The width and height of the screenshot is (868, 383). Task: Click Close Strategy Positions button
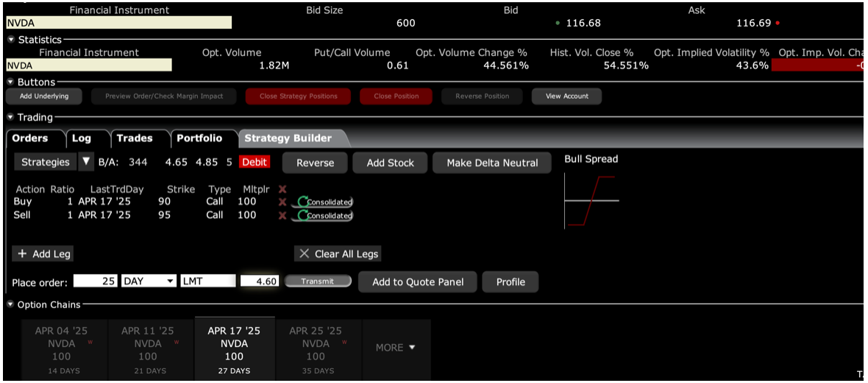point(299,96)
